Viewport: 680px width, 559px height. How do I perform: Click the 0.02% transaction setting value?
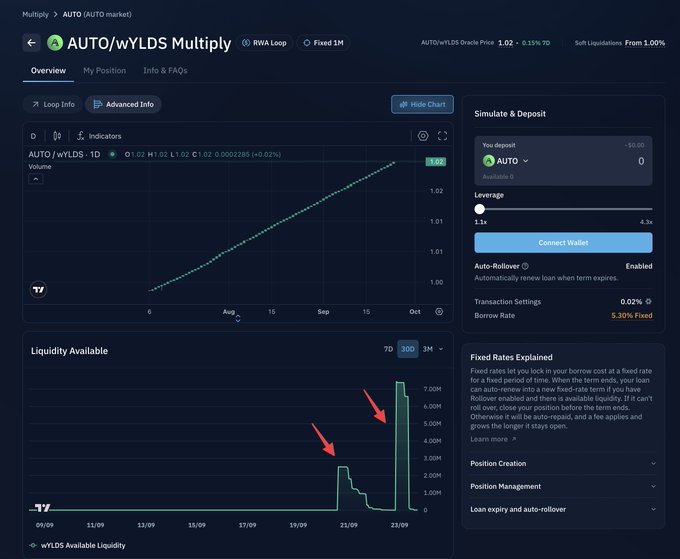(x=631, y=301)
